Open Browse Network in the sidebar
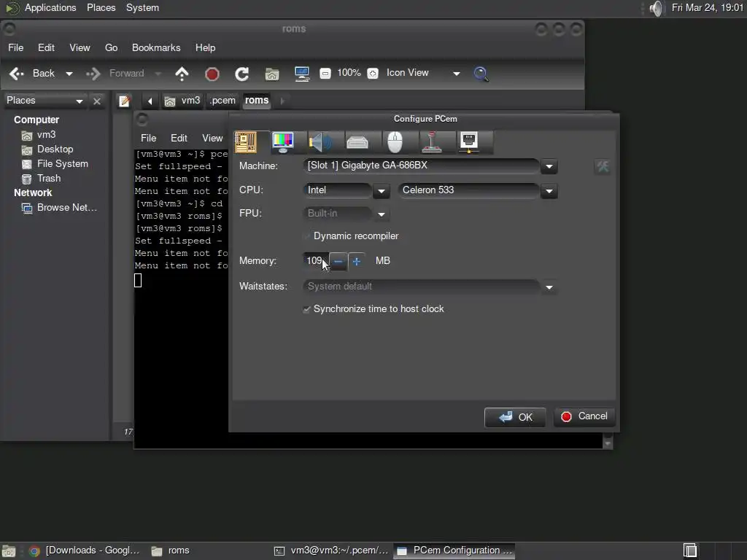 point(60,208)
